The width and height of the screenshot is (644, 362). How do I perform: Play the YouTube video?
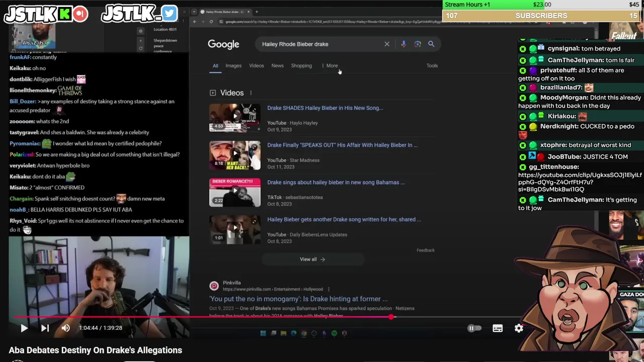pyautogui.click(x=24, y=328)
